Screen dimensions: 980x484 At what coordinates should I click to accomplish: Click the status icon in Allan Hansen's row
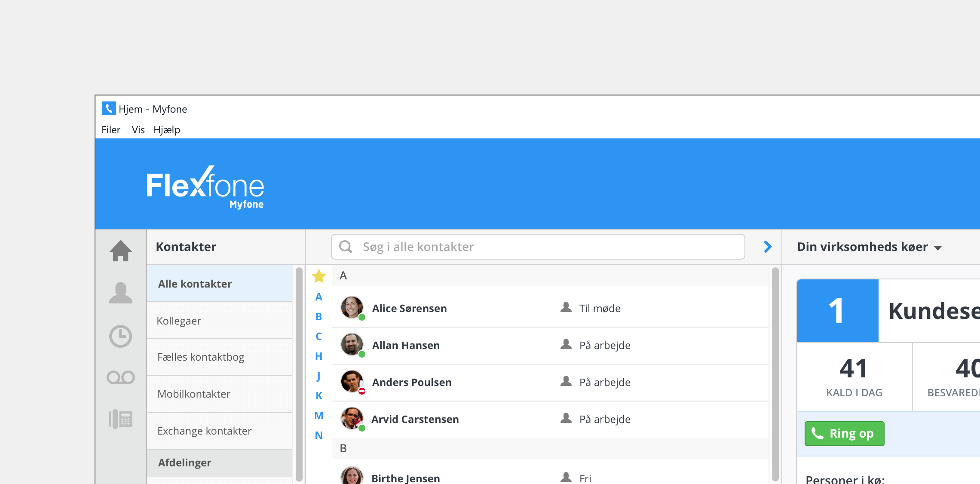pos(566,344)
